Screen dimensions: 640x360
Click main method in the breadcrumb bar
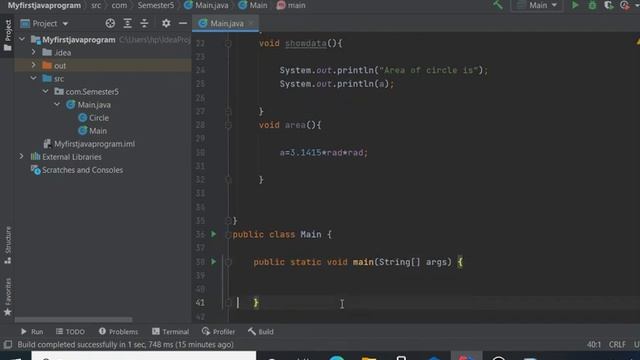click(291, 5)
